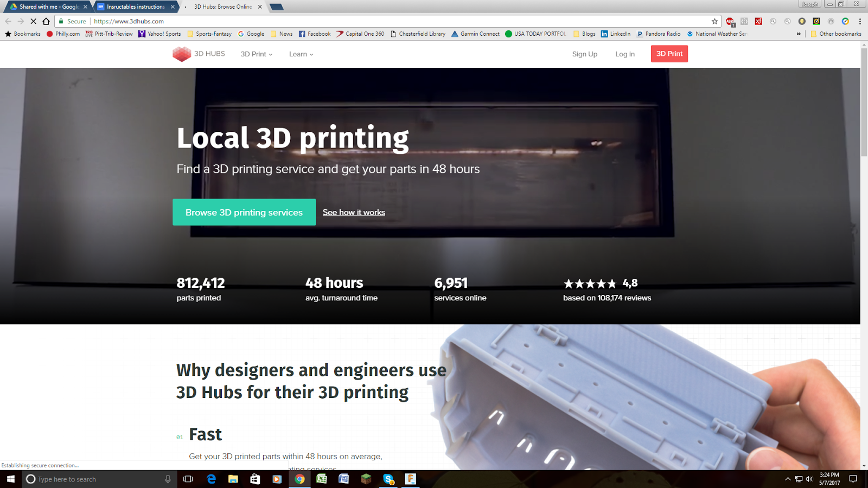Screen dimensions: 868x488
Task: Switch to Shared with me Google Drive tab
Action: (x=48, y=7)
